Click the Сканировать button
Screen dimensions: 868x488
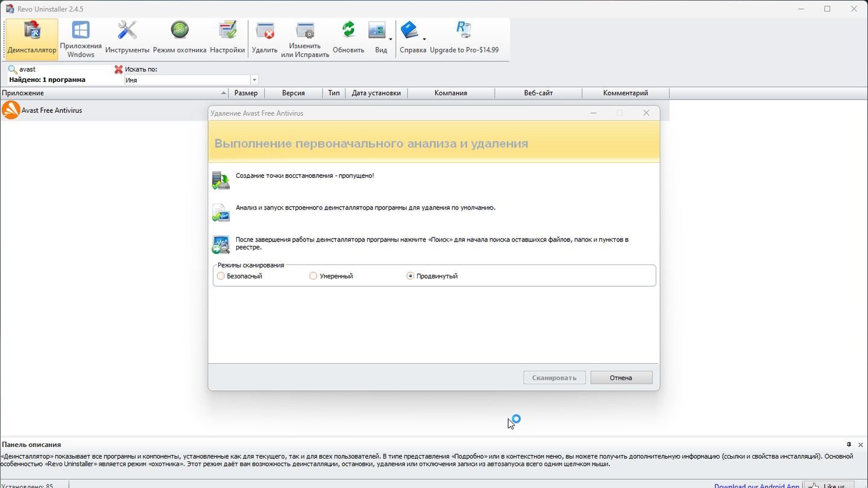click(x=555, y=378)
